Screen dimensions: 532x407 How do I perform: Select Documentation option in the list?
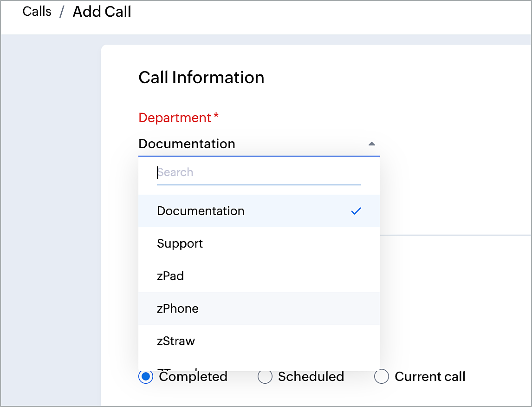coord(201,211)
